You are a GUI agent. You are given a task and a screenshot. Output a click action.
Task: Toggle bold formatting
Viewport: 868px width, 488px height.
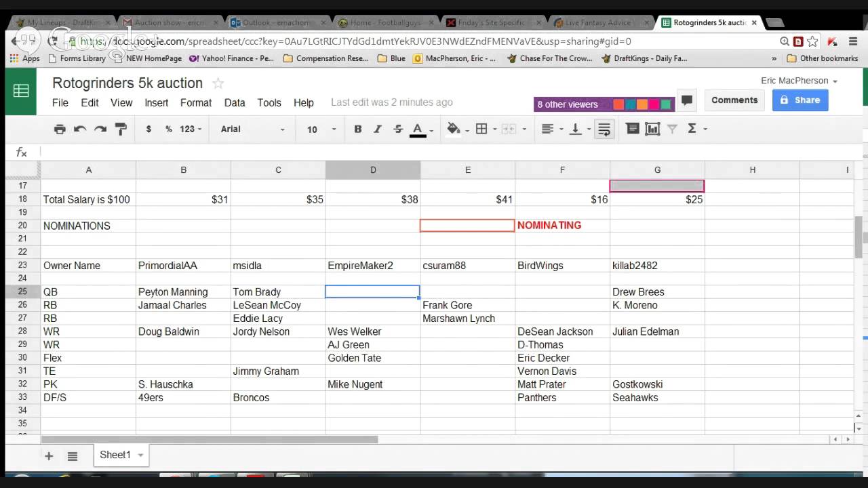tap(357, 129)
